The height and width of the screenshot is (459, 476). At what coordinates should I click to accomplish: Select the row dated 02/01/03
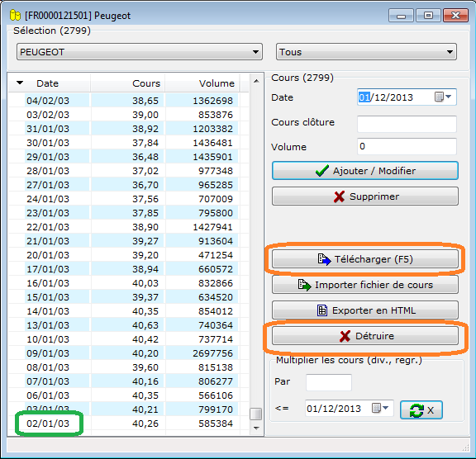(x=128, y=424)
